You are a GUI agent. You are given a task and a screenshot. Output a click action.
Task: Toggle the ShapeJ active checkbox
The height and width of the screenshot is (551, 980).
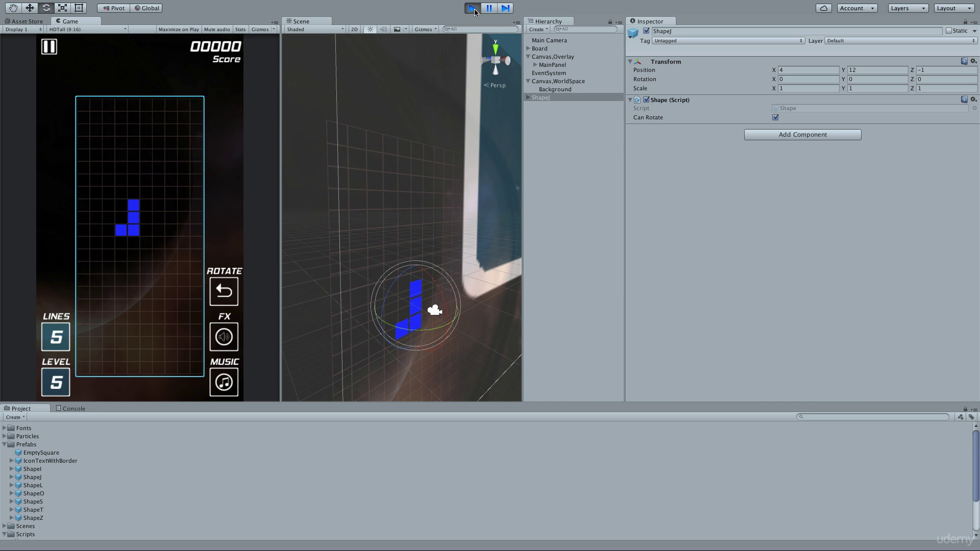(x=646, y=31)
